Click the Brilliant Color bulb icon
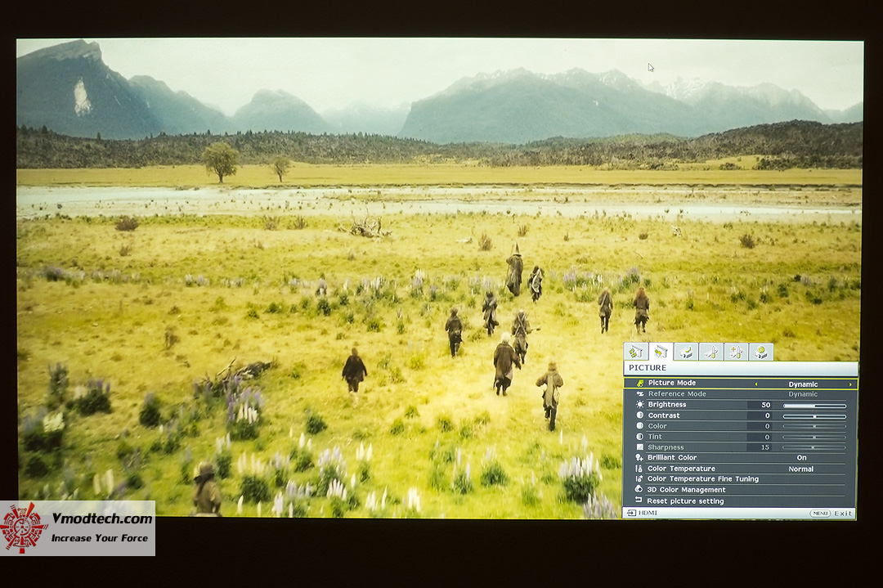The image size is (883, 588). tap(639, 458)
